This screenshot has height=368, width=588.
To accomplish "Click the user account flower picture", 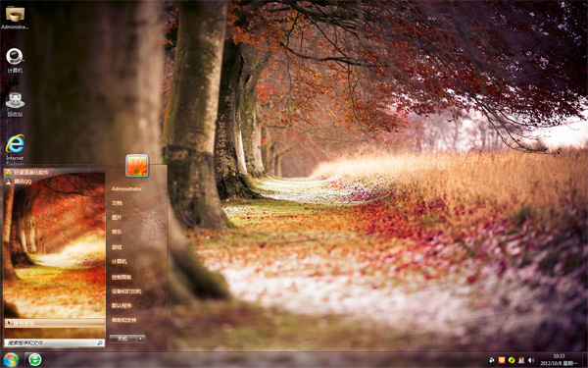I will [x=137, y=166].
